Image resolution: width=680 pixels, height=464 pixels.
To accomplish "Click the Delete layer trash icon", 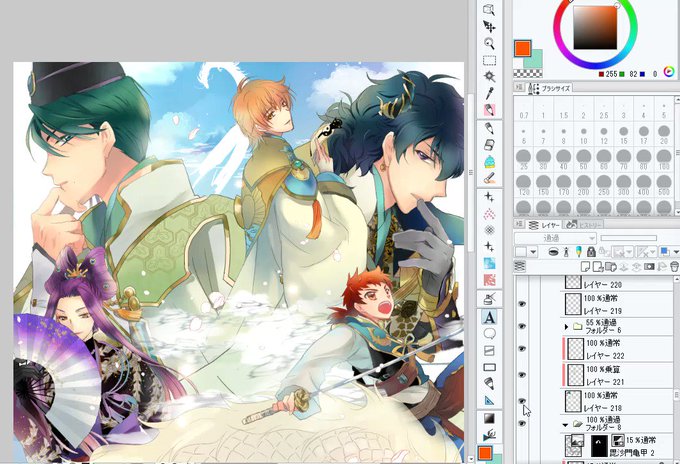I will click(x=674, y=266).
